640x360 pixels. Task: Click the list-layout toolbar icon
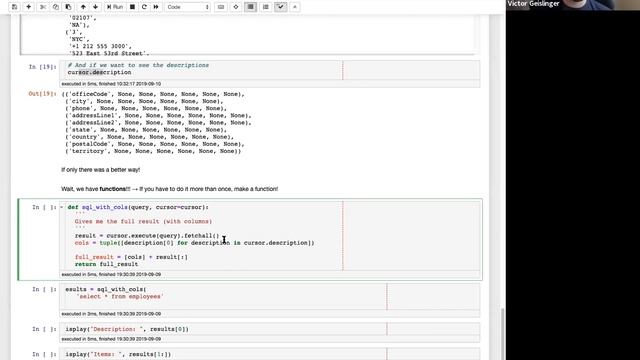(266, 7)
